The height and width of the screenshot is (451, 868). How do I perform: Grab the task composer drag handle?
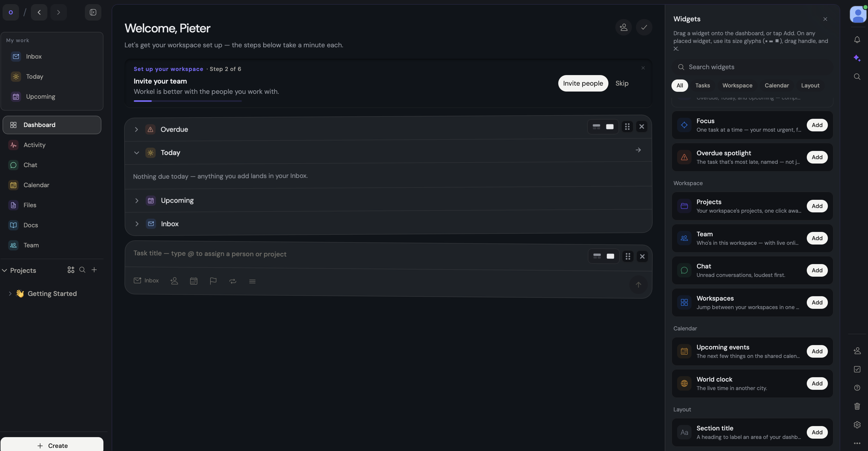(628, 256)
